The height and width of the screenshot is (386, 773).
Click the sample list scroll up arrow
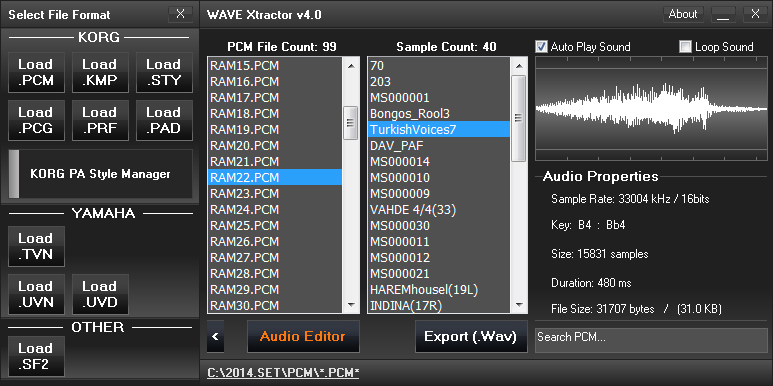coord(519,65)
